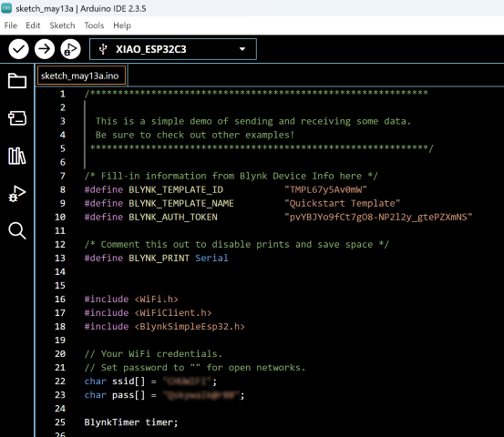Click "Your WiFi credentials" comment
The width and height of the screenshot is (504, 437).
[x=153, y=354]
